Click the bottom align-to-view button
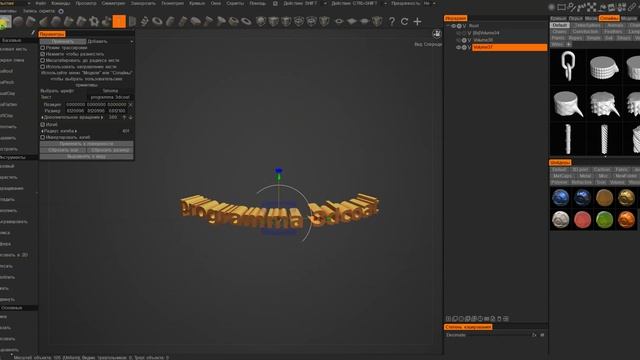Viewport: 640px width, 360px height. 87,157
